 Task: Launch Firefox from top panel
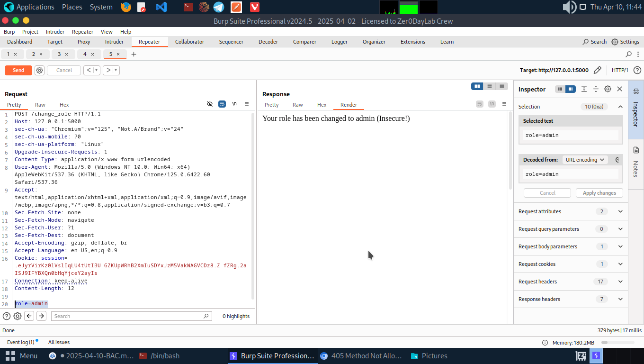(125, 7)
